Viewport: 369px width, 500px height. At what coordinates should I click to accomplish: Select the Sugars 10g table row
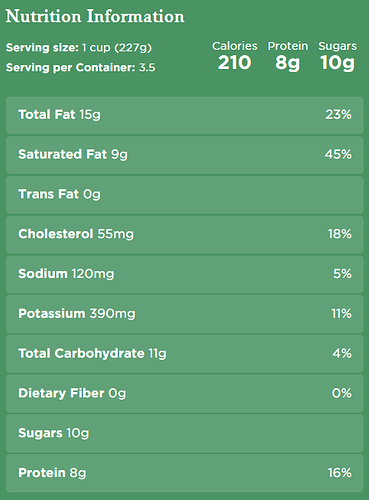coord(185,433)
